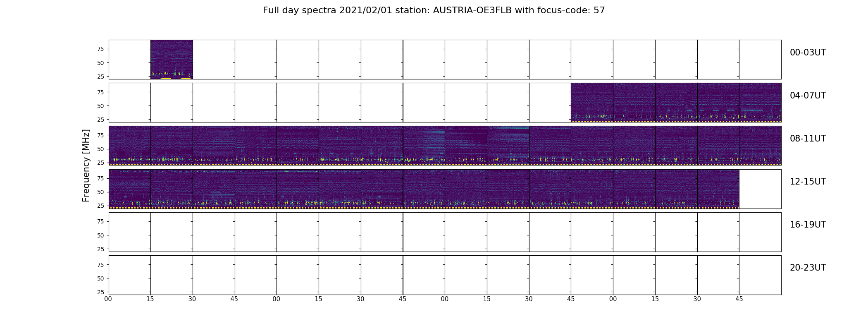Open the 14:00–14:15 spectrogram in 12-15UT row
The height and width of the screenshot is (331, 868).
(466, 189)
